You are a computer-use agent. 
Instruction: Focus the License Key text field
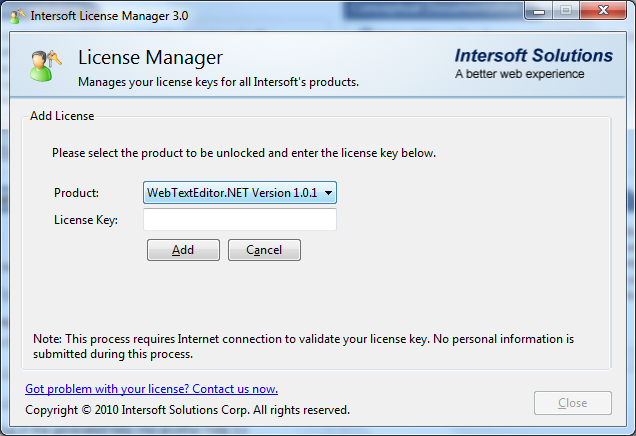240,219
